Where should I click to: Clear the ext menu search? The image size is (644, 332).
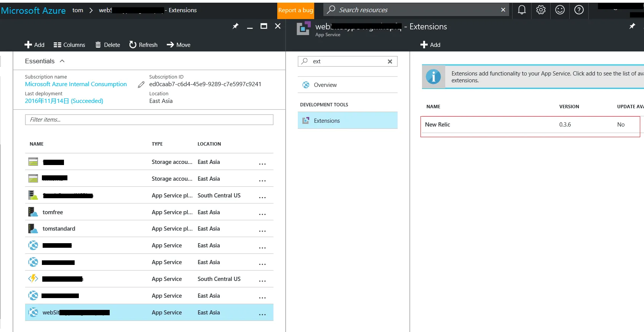click(x=390, y=61)
